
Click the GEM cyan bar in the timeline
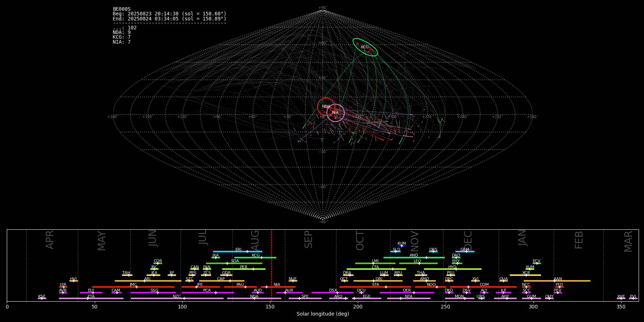[465, 252]
